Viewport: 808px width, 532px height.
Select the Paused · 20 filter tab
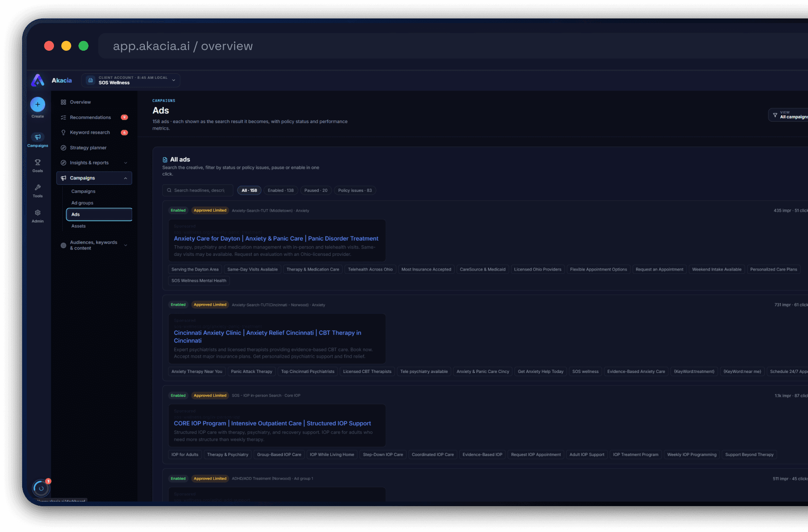click(x=316, y=190)
